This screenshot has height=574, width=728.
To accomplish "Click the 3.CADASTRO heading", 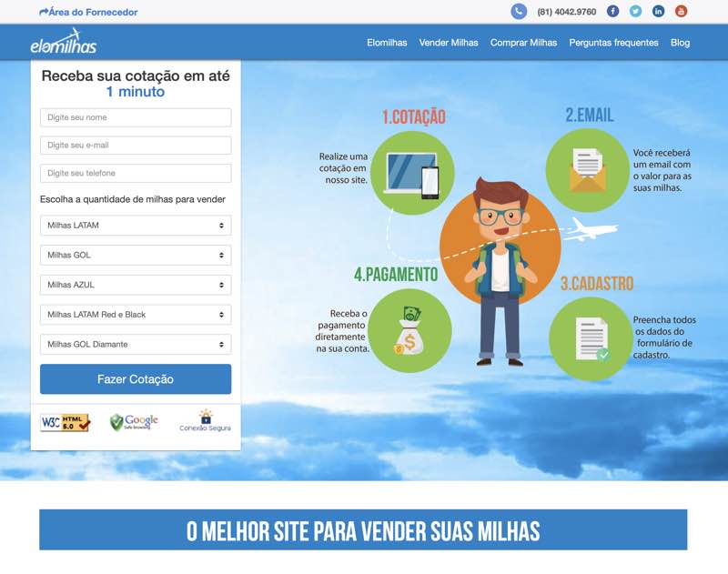I will coord(597,284).
